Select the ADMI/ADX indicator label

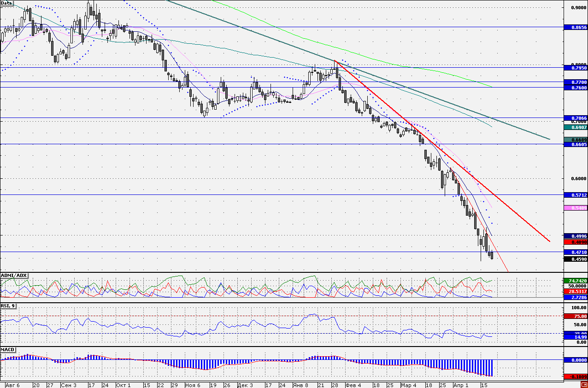click(x=14, y=276)
